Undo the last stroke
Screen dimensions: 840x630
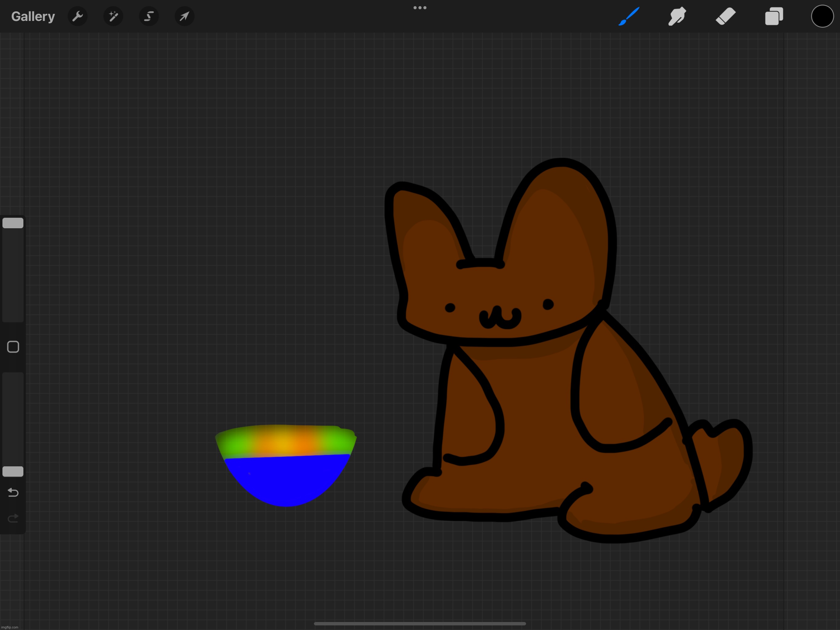[13, 492]
